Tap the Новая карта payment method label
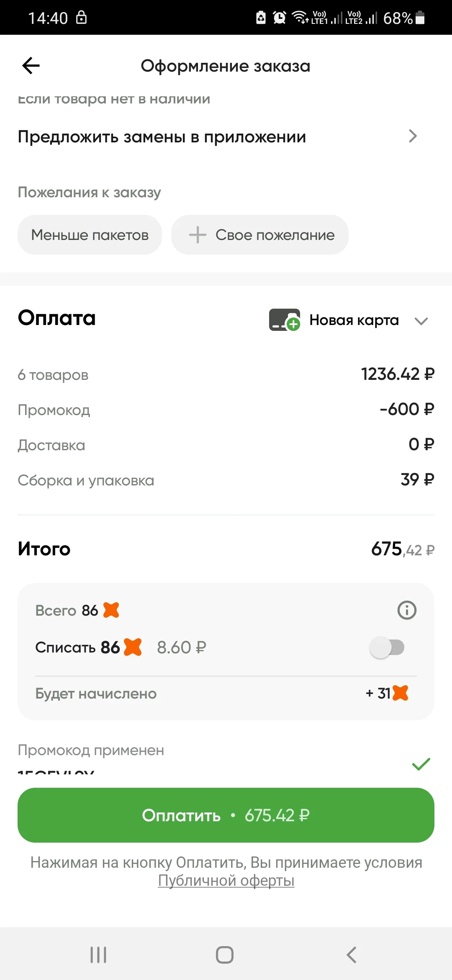Viewport: 452px width, 980px height. click(354, 320)
